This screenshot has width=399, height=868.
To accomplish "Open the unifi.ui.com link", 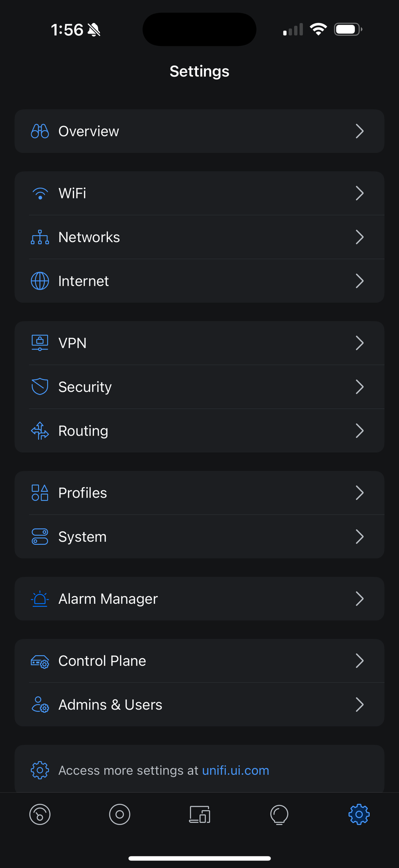I will (x=235, y=770).
